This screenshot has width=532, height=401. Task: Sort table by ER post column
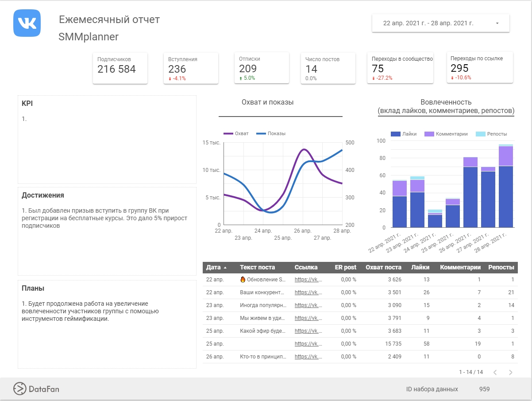(x=345, y=267)
